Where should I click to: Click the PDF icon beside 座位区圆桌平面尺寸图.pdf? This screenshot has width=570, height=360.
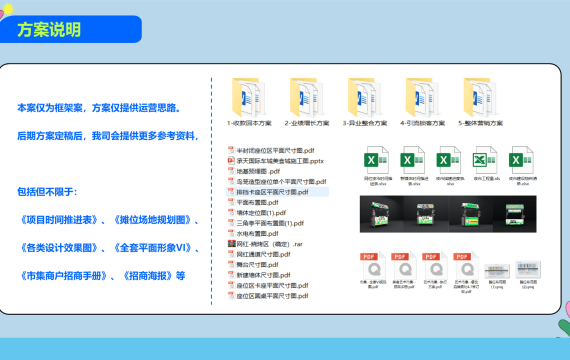click(x=231, y=296)
